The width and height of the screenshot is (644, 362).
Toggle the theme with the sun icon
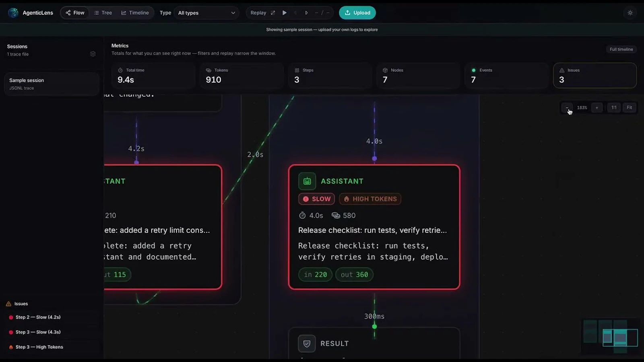(x=630, y=12)
